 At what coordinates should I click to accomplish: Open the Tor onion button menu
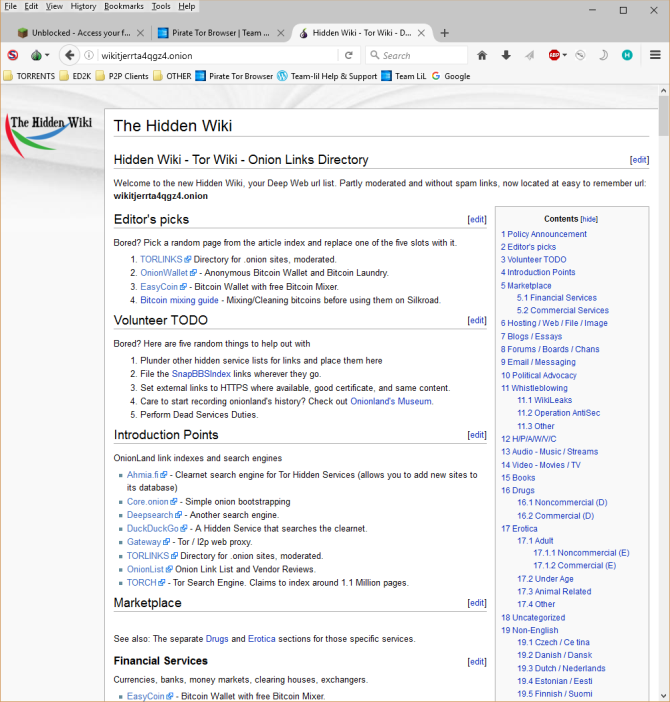(39, 55)
